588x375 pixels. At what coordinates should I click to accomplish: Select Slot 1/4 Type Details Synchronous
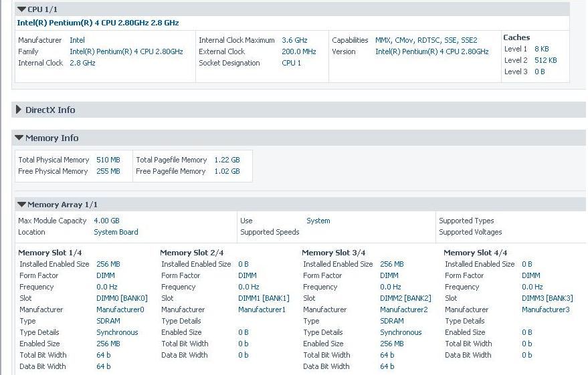pos(117,332)
